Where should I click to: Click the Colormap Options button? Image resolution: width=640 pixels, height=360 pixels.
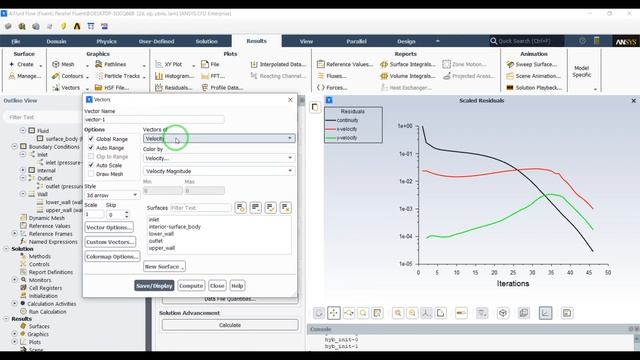(x=112, y=257)
